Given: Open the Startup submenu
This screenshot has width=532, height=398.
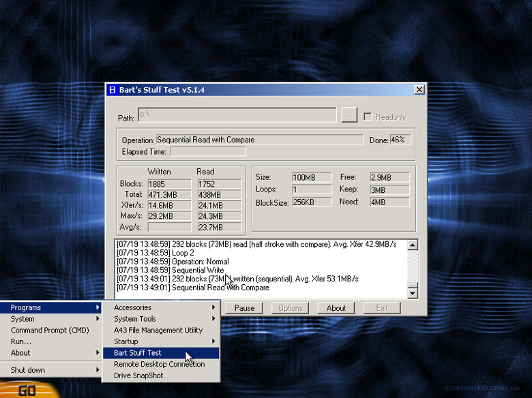Looking at the screenshot, I should click(x=161, y=341).
